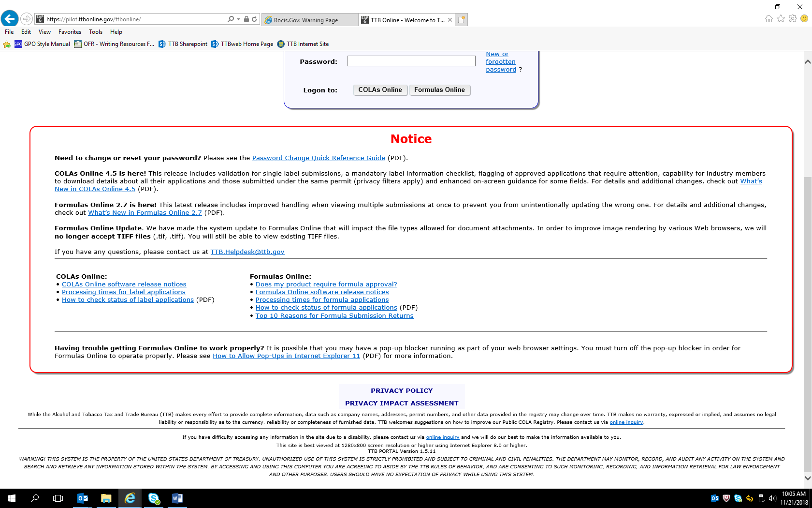812x508 pixels.
Task: Click the browser Back arrow button
Action: (9, 19)
